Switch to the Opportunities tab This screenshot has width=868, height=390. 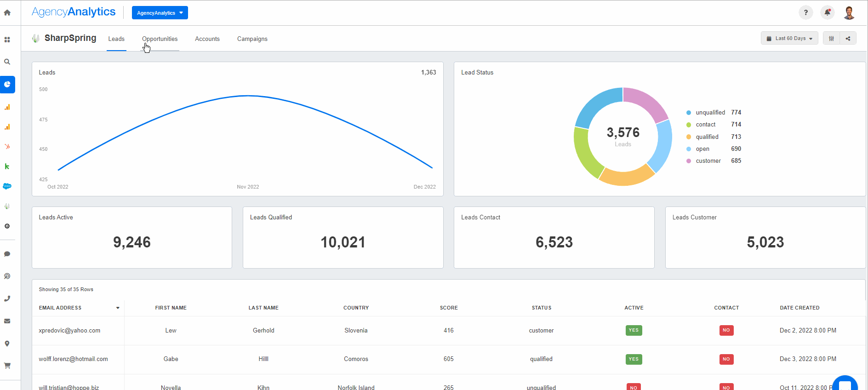160,39
